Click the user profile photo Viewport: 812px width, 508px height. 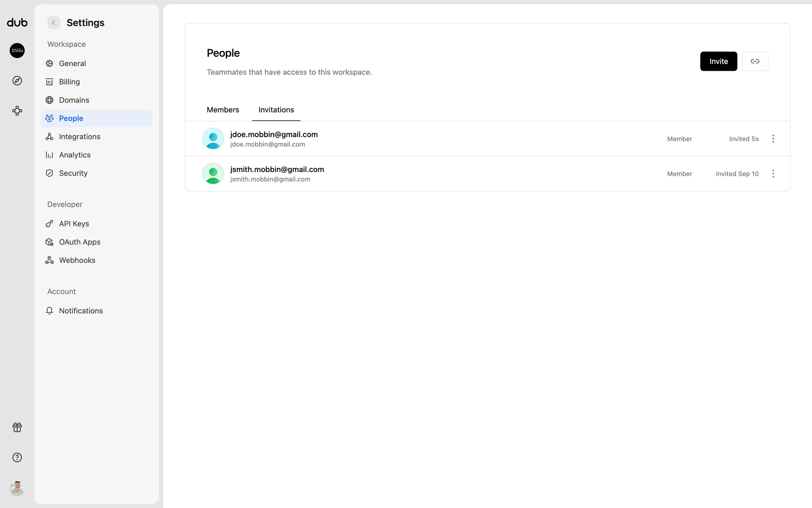[x=17, y=488]
